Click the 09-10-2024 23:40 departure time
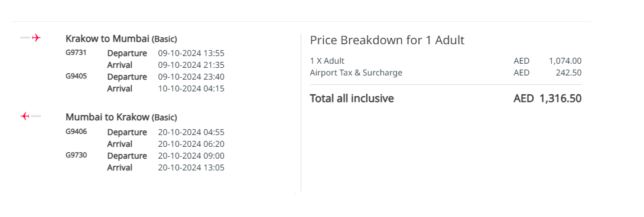Image resolution: width=644 pixels, height=217 pixels. point(191,77)
